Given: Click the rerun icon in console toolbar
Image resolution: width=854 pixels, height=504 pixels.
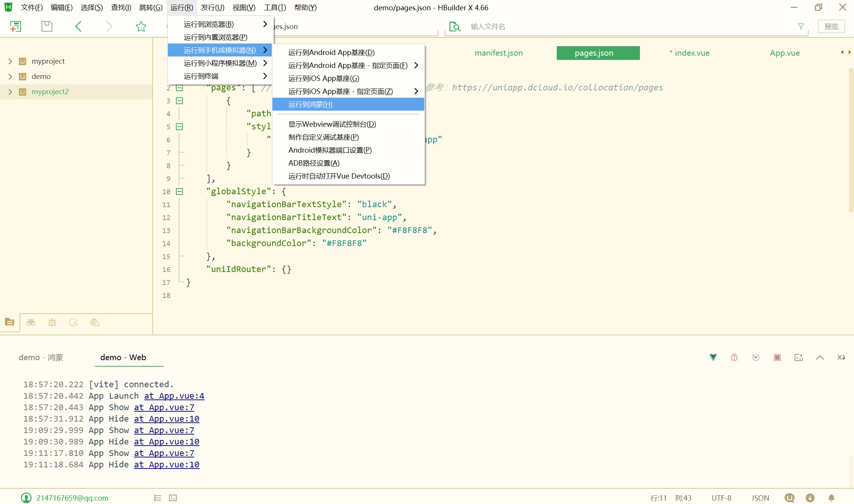Looking at the screenshot, I should pyautogui.click(x=756, y=357).
